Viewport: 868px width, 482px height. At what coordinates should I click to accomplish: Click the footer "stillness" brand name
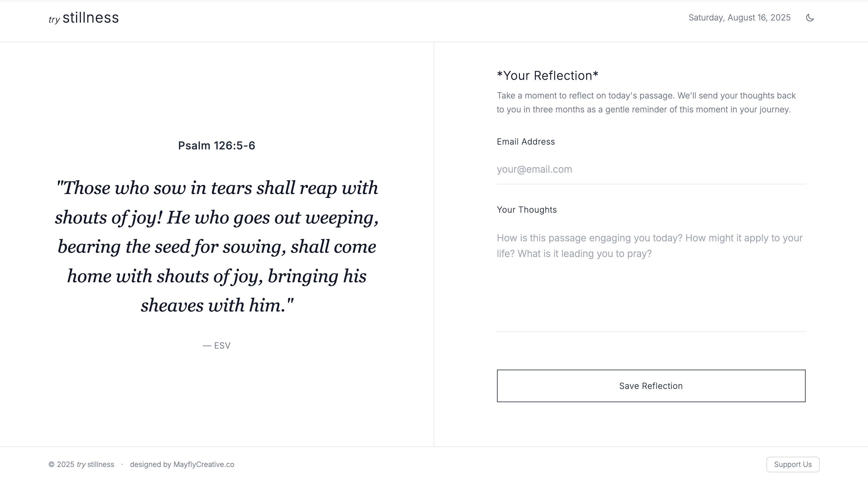point(101,465)
